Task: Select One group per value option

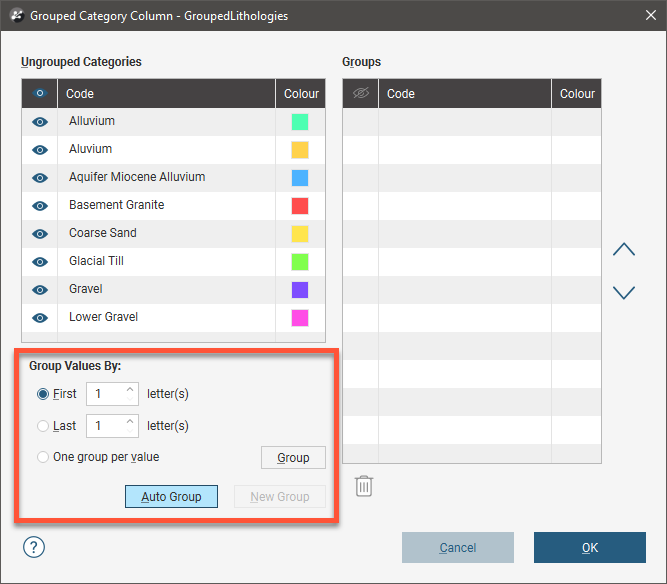Action: click(43, 457)
